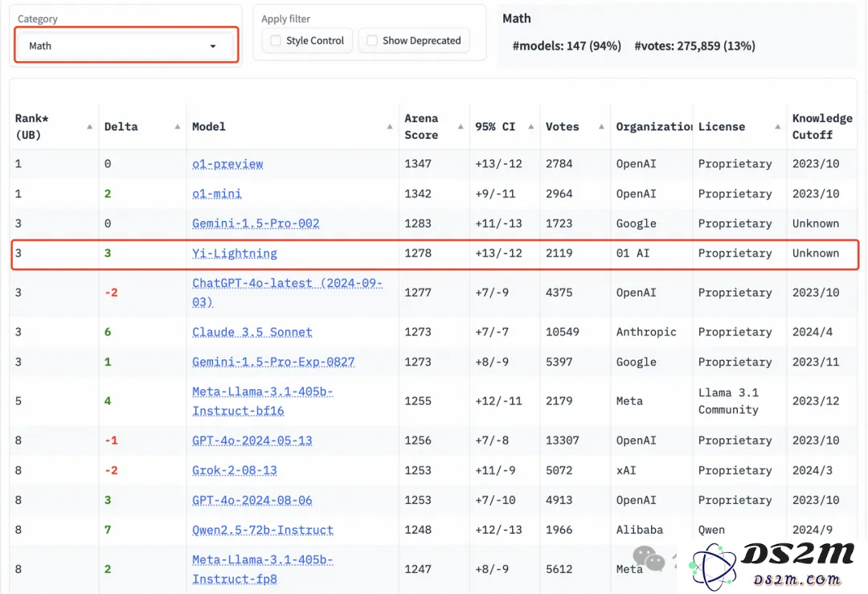868x594 pixels.
Task: Click the 1255 Arena Score cell
Action: 418,401
